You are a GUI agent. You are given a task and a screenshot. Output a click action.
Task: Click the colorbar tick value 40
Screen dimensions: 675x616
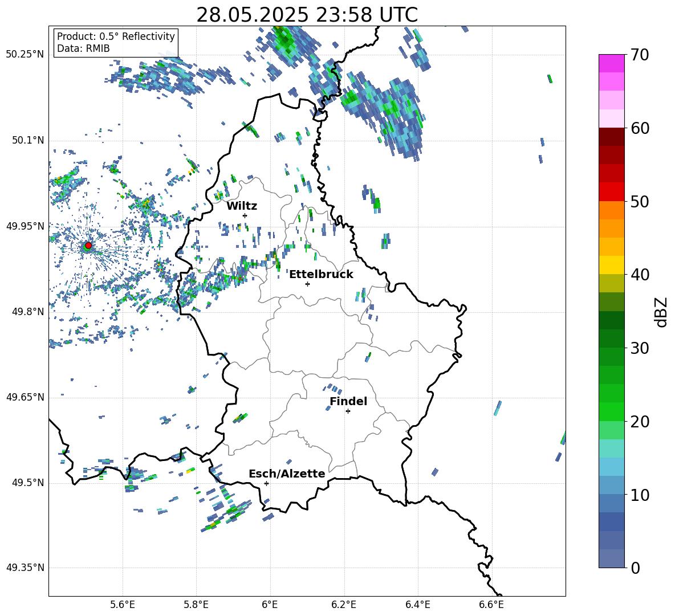(x=640, y=275)
